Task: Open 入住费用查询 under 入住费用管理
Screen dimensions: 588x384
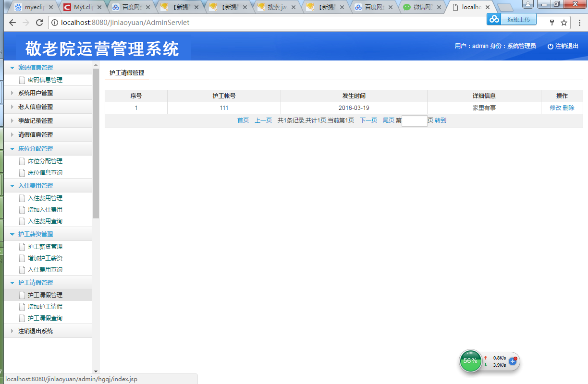Action: (x=45, y=221)
